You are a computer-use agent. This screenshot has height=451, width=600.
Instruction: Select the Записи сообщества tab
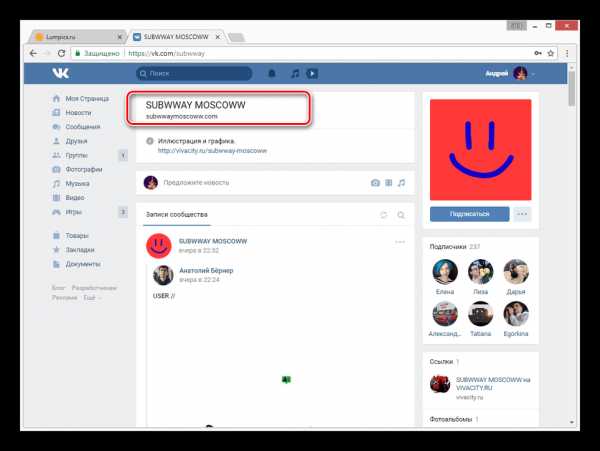tap(177, 215)
